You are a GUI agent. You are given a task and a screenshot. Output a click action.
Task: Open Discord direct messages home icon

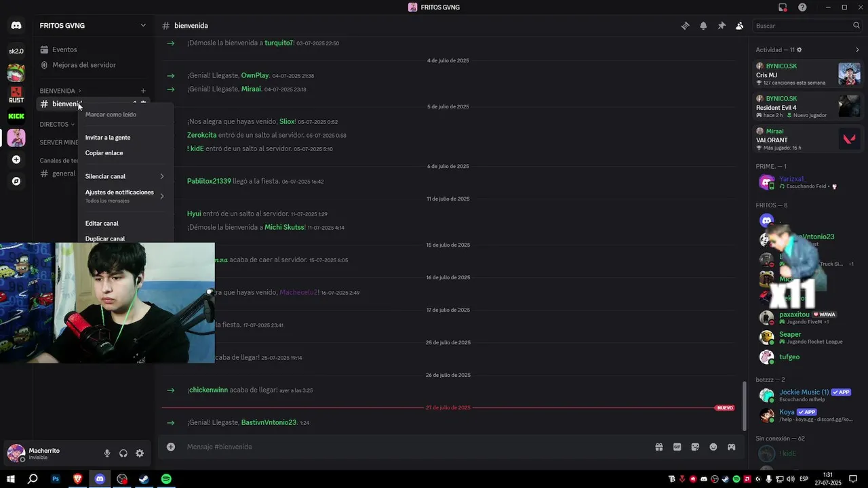(16, 26)
